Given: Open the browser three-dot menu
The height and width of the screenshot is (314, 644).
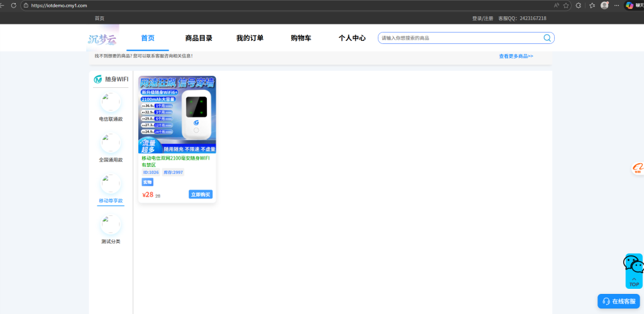Looking at the screenshot, I should (x=616, y=5).
